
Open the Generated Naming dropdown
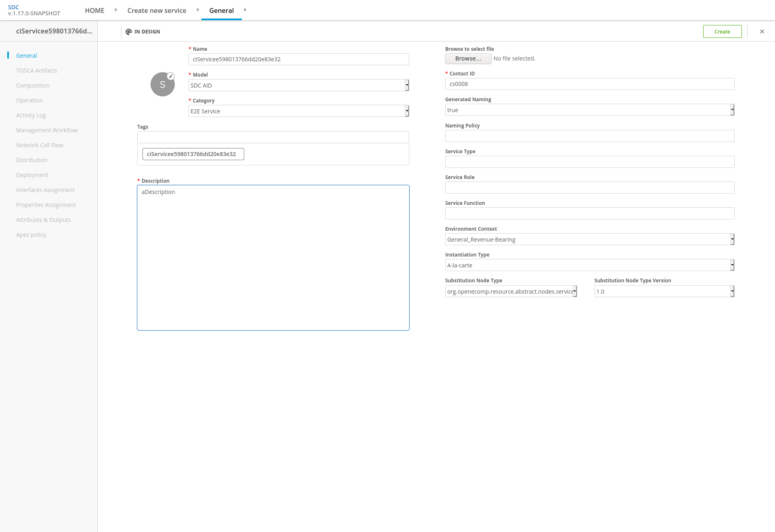pos(590,110)
